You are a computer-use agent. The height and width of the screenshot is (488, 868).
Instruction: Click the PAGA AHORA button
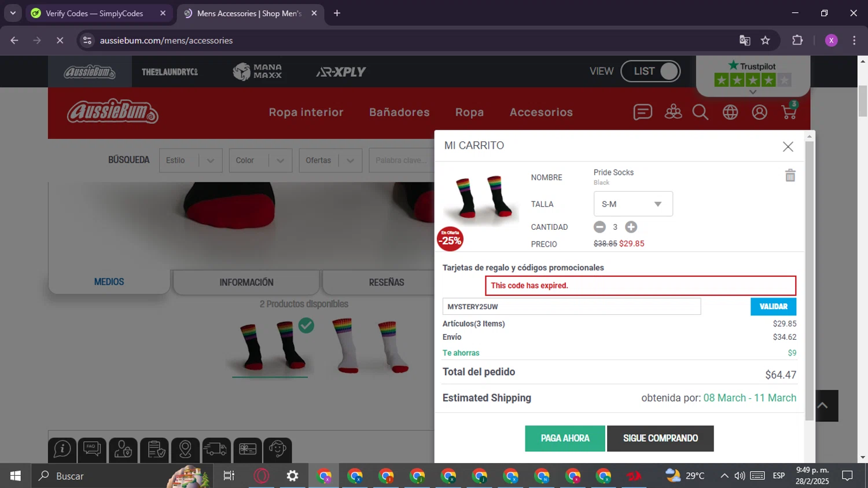click(565, 438)
